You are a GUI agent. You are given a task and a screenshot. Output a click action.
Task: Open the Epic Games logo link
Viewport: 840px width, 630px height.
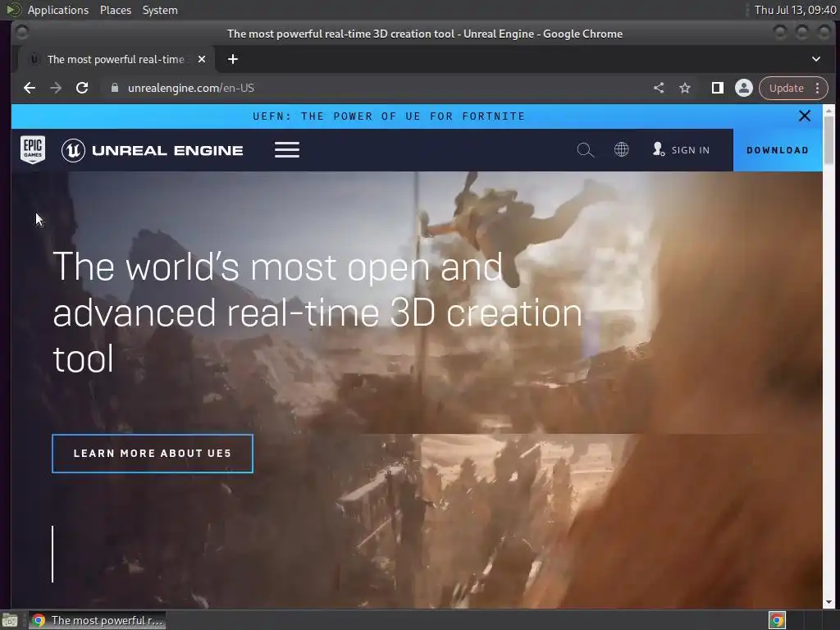(x=33, y=150)
